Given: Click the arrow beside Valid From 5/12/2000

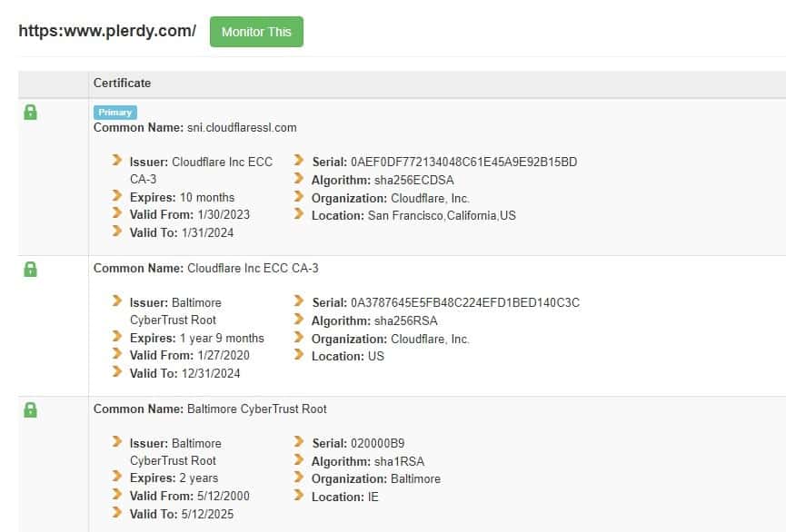Looking at the screenshot, I should pos(117,495).
